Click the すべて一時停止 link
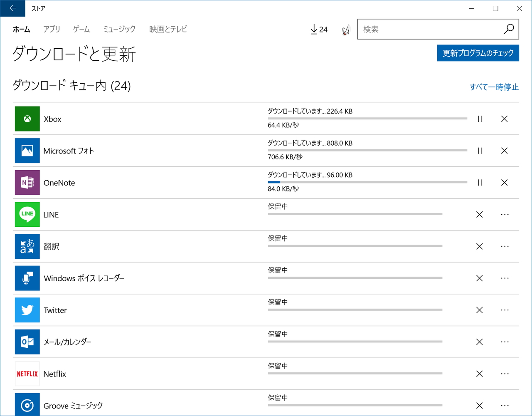The image size is (532, 416). (494, 87)
